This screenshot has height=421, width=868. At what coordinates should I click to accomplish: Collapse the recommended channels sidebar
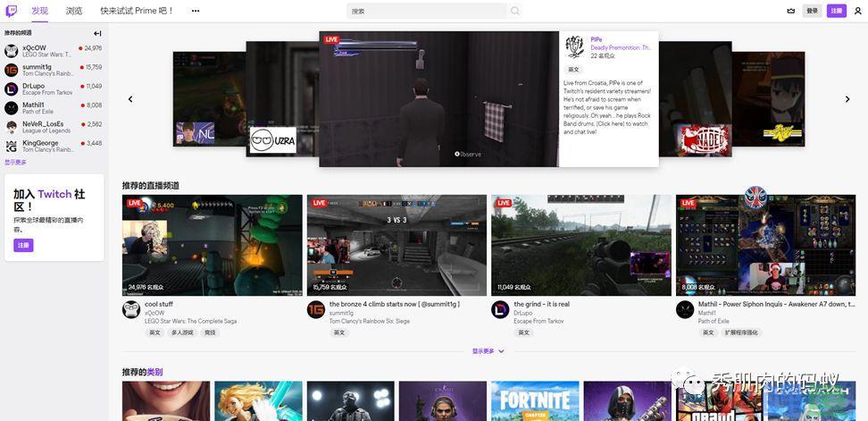tap(97, 33)
